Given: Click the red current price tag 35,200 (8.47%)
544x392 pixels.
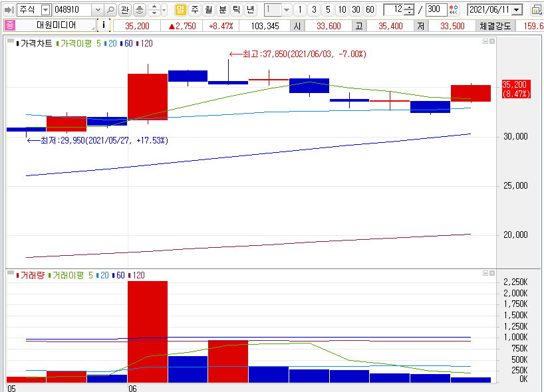Looking at the screenshot, I should [516, 89].
